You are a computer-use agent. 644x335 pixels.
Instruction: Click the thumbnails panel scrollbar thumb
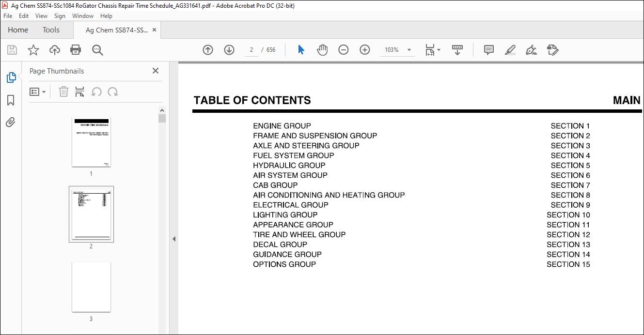pyautogui.click(x=162, y=118)
